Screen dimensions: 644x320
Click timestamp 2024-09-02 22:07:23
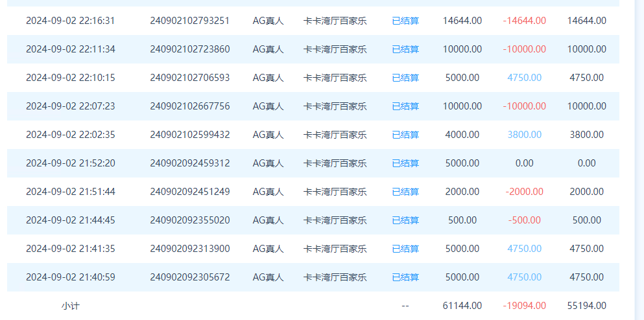(71, 106)
